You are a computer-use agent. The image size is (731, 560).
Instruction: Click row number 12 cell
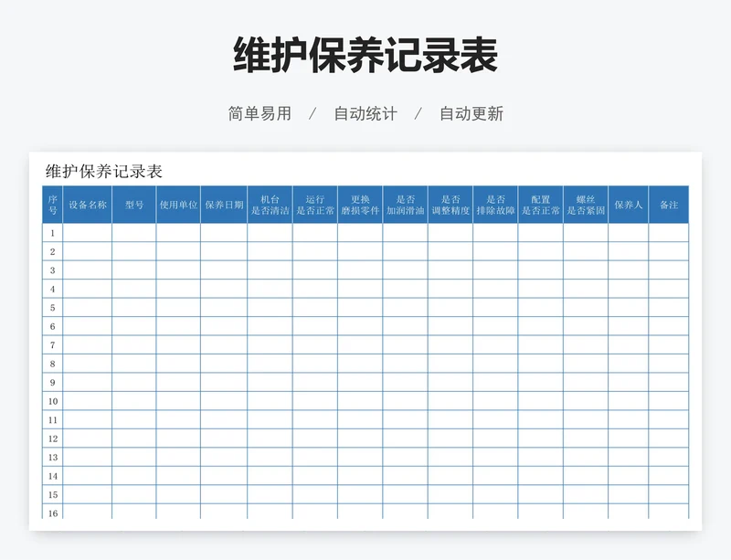(53, 438)
